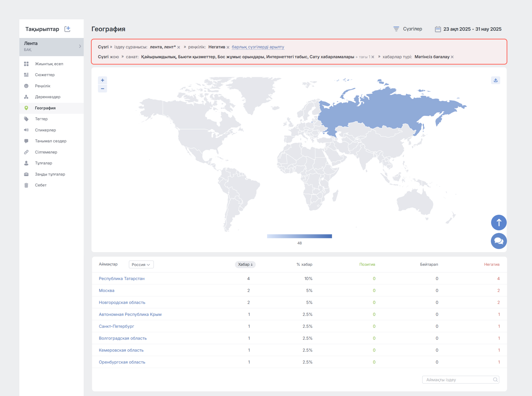Click the Дереккөздер sources icon
Viewport: 532px width, 396px height.
point(26,97)
